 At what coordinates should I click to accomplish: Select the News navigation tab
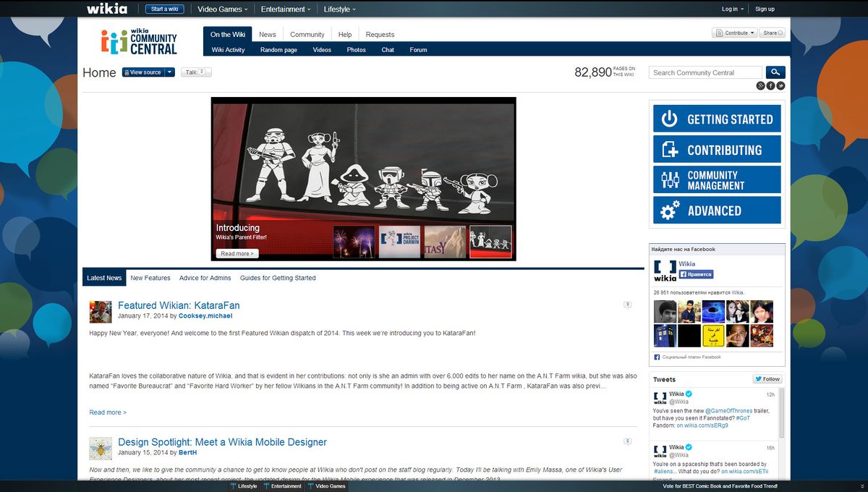tap(268, 35)
